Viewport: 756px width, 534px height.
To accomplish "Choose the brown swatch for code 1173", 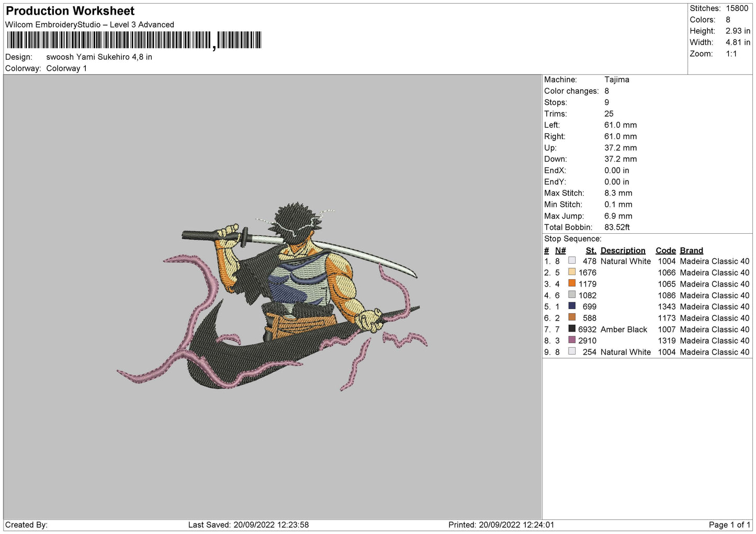I will [572, 317].
